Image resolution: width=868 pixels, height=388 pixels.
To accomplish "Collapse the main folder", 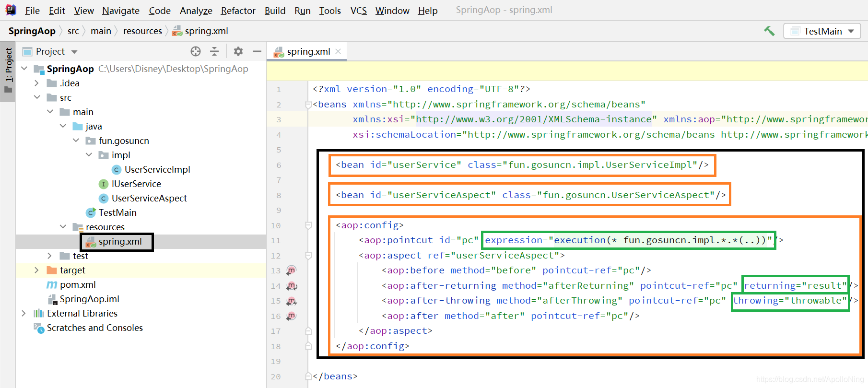I will (x=50, y=112).
